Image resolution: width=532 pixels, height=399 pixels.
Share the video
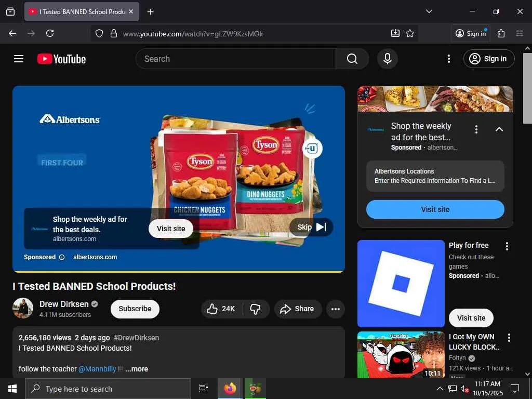(298, 309)
